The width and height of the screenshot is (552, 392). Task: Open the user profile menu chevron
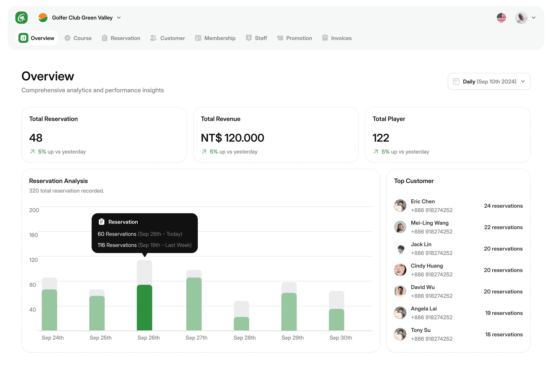tap(533, 18)
